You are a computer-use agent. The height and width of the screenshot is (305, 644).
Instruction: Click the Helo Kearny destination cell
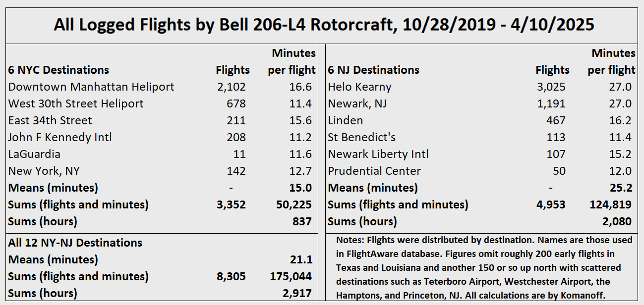[359, 87]
